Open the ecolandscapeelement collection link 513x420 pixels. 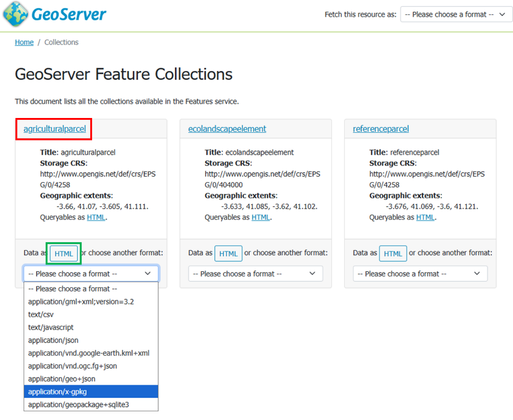tap(227, 129)
